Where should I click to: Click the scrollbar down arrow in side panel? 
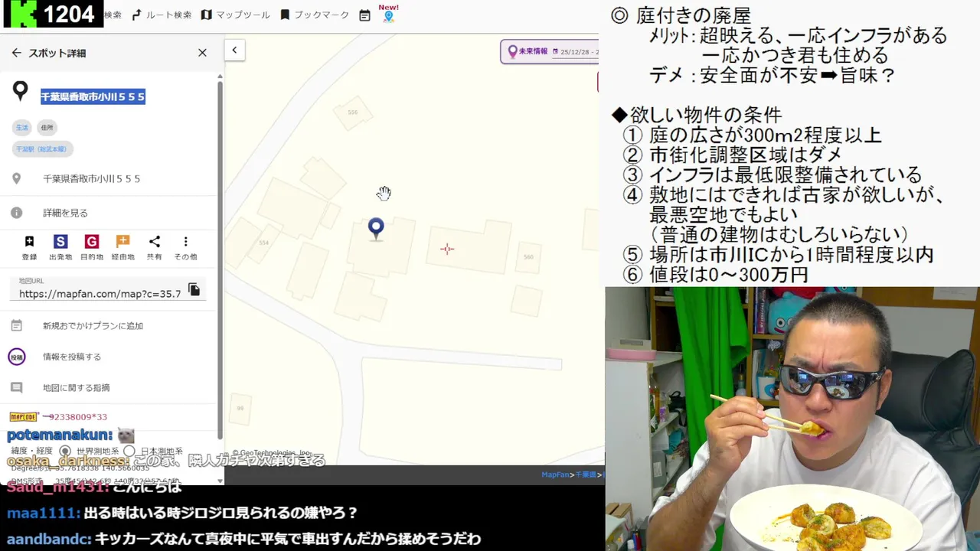coord(220,481)
